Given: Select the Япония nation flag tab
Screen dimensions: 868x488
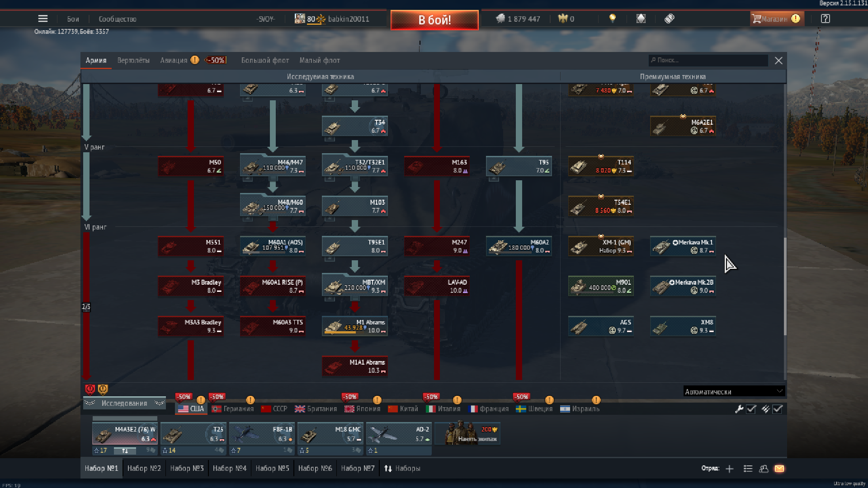Looking at the screenshot, I should [362, 408].
